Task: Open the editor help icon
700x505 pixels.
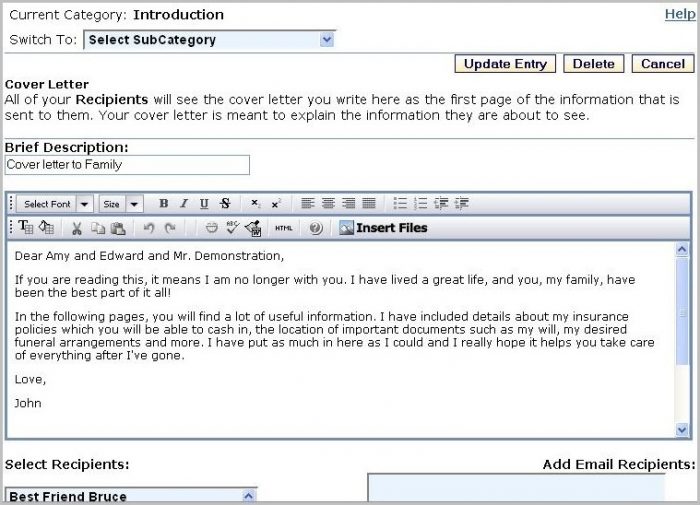Action: [316, 228]
